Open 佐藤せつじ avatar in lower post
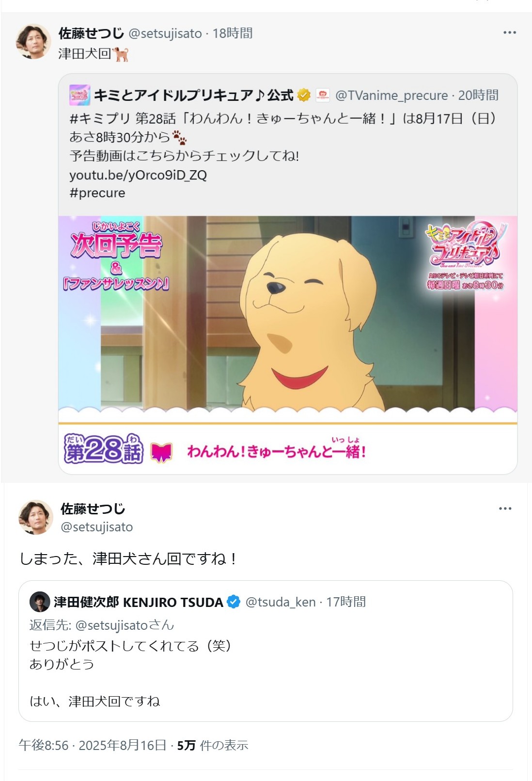Image resolution: width=532 pixels, height=781 pixels. coord(36,517)
